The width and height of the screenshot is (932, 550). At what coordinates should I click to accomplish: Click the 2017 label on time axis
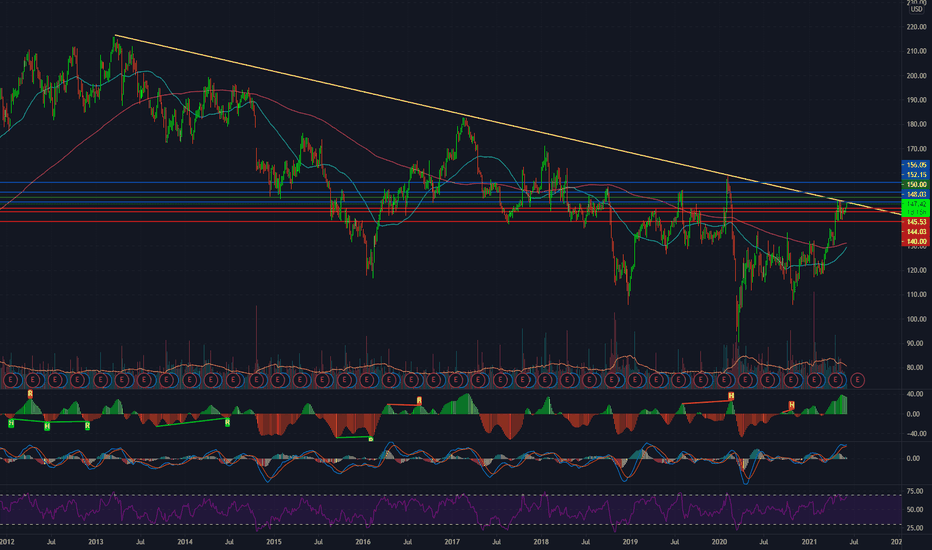(x=452, y=542)
